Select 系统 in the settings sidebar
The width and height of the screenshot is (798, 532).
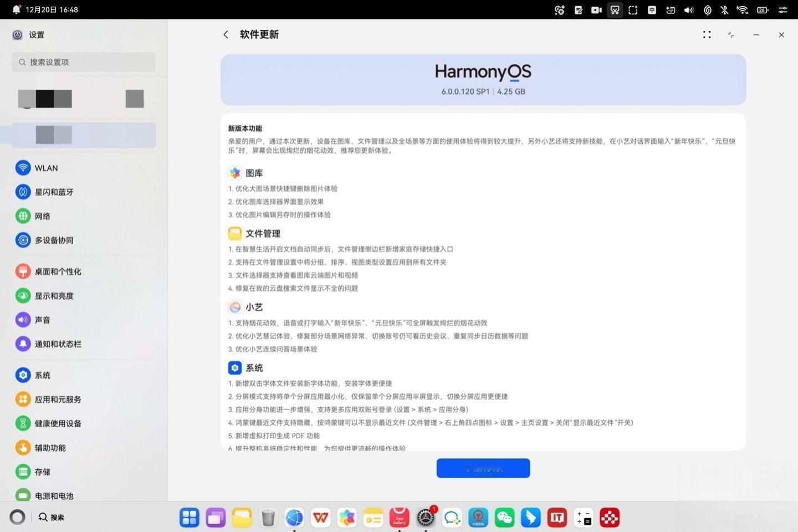83,375
